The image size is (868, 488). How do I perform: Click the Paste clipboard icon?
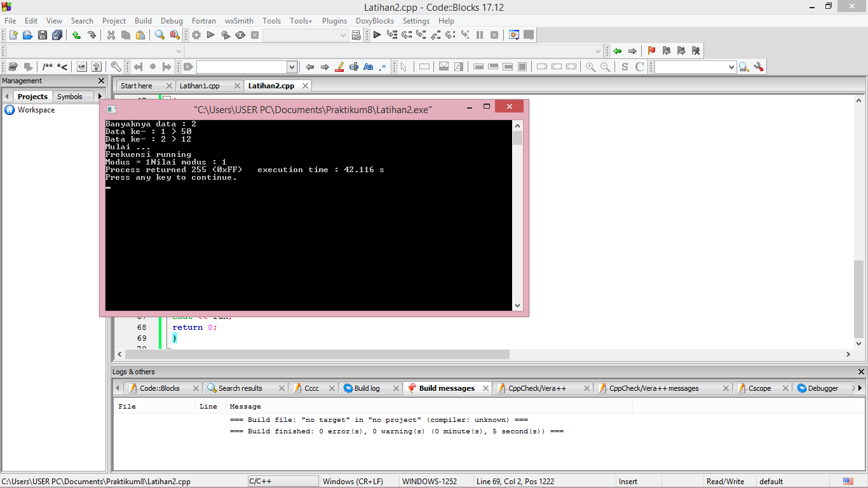click(140, 36)
